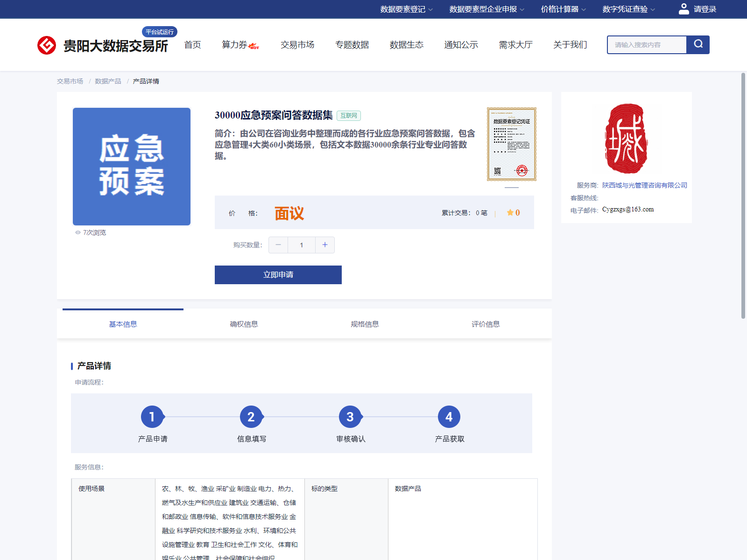Click the 产品详情 breadcrumb text
The width and height of the screenshot is (747, 560).
click(146, 81)
